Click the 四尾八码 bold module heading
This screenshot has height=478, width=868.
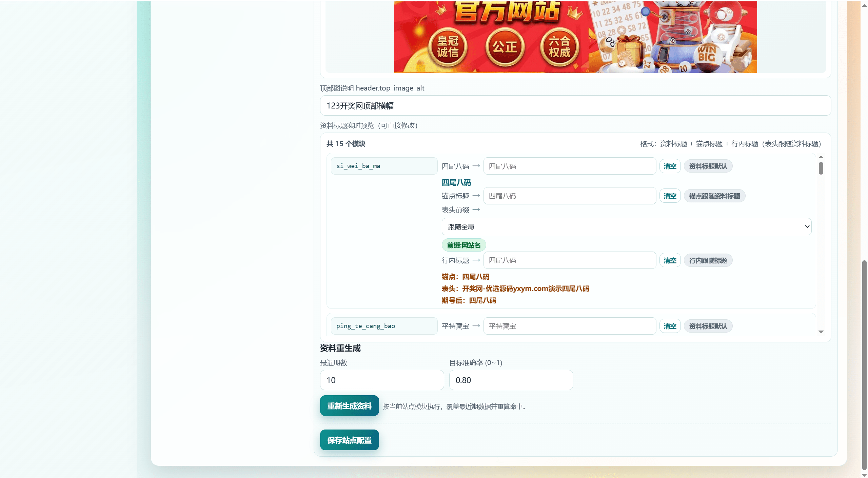(x=456, y=183)
